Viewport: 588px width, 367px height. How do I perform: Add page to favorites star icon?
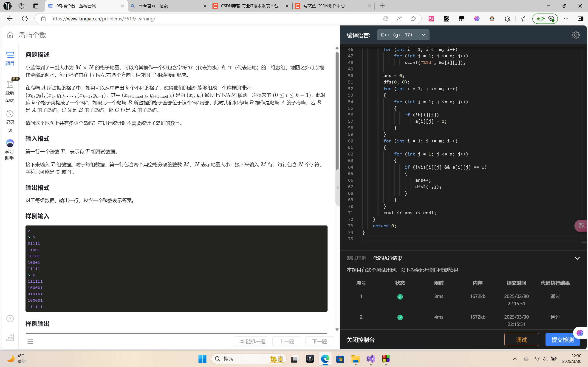click(413, 19)
